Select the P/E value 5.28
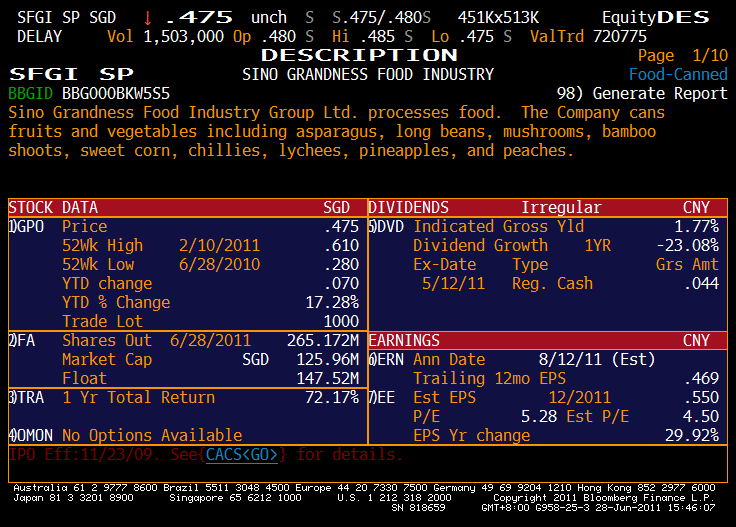The width and height of the screenshot is (736, 527). click(539, 417)
